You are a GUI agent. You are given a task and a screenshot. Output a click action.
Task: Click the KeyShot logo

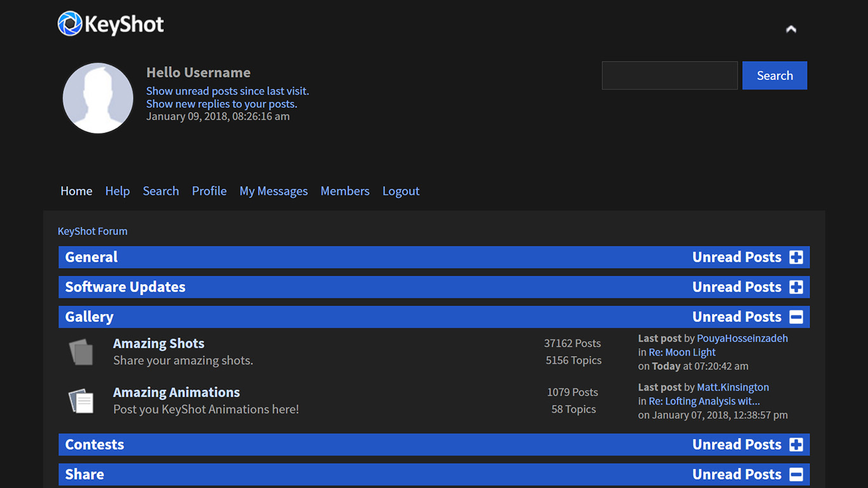coord(111,24)
